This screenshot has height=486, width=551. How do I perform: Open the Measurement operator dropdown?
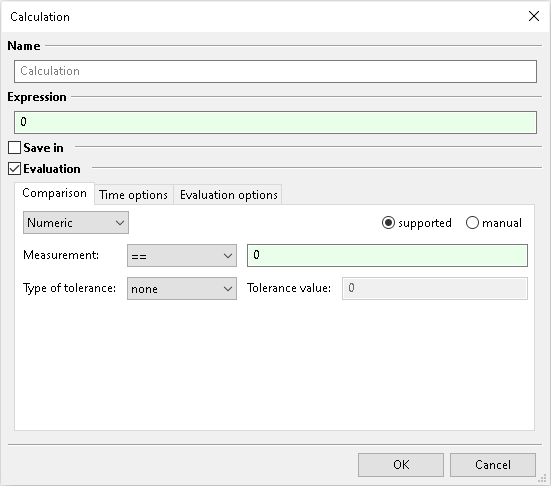point(182,255)
